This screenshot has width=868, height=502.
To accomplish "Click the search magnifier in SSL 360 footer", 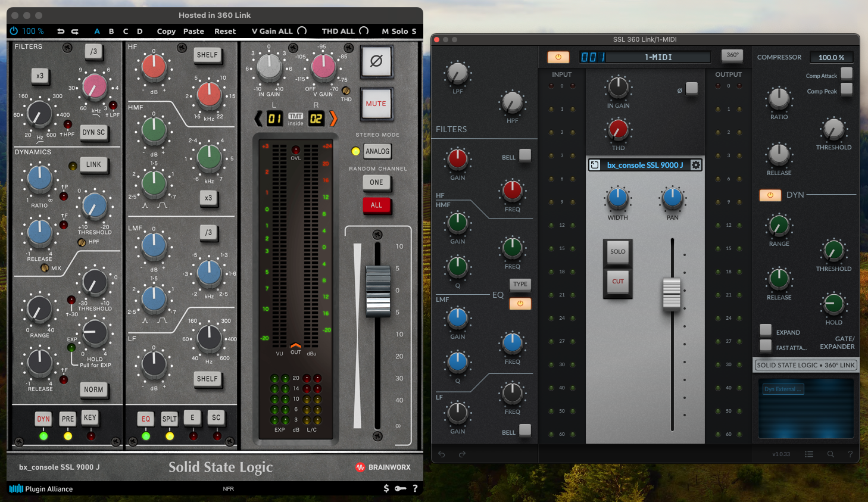I will tap(831, 454).
